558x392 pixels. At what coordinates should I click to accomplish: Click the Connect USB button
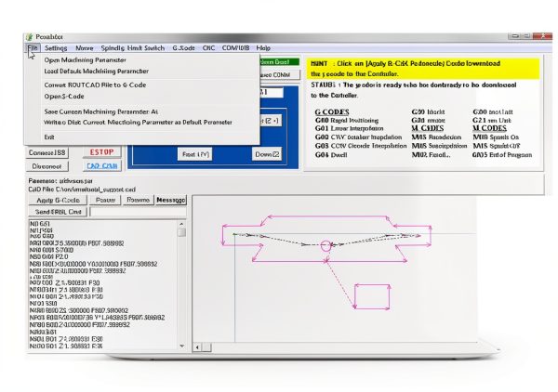[x=47, y=152]
